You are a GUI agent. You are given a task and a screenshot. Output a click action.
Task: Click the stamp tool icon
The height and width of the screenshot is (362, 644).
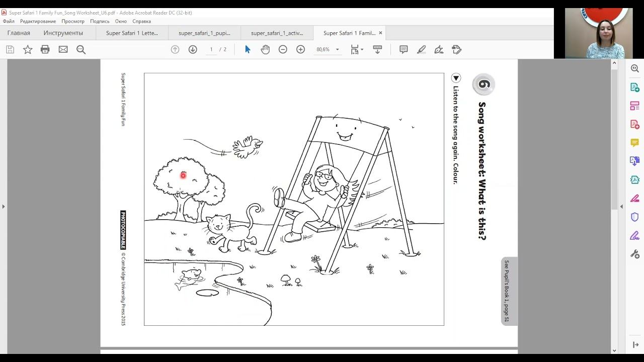click(x=457, y=49)
